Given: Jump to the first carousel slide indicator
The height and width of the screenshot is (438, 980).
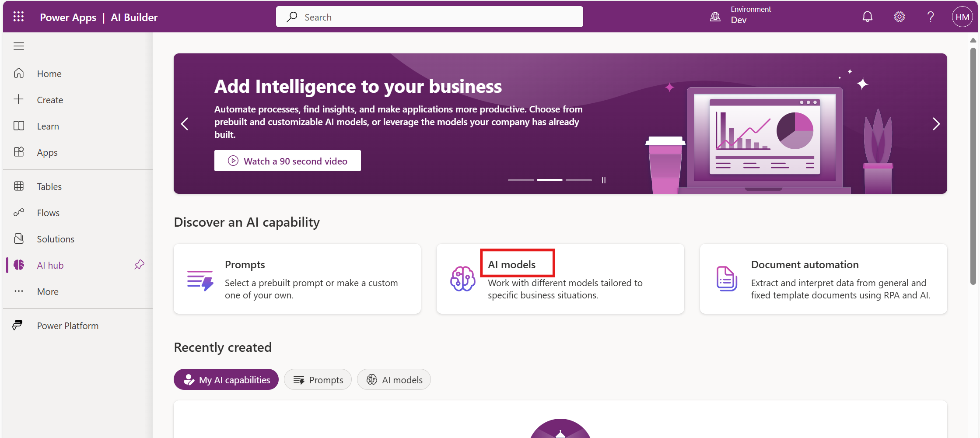Looking at the screenshot, I should coord(521,180).
